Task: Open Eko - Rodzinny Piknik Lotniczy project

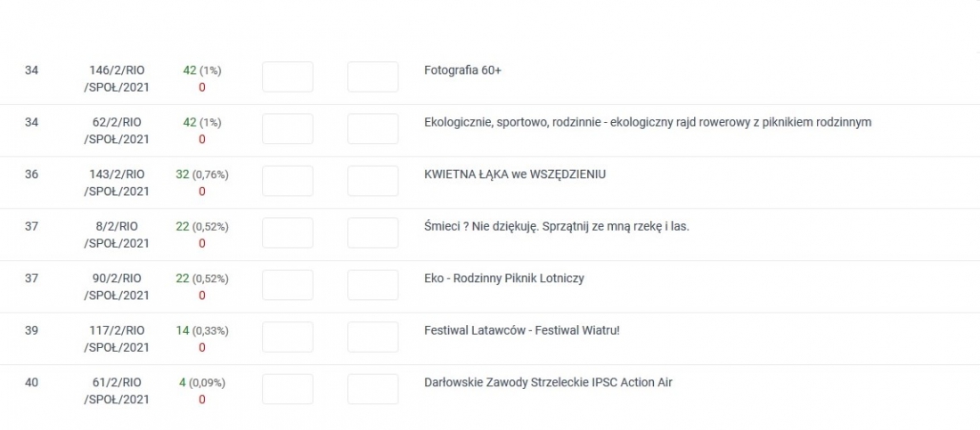Action: (x=503, y=279)
